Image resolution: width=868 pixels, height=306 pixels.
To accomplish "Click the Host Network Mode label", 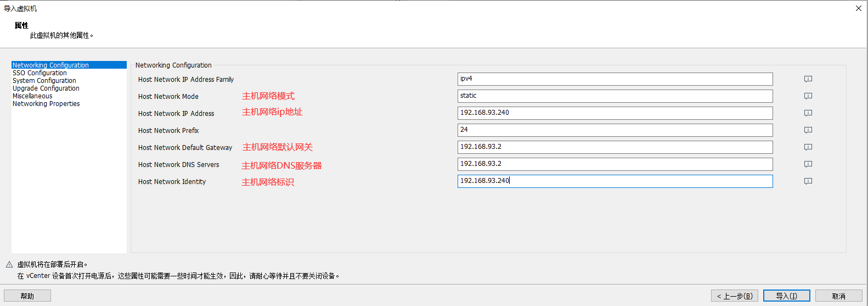I will point(168,96).
